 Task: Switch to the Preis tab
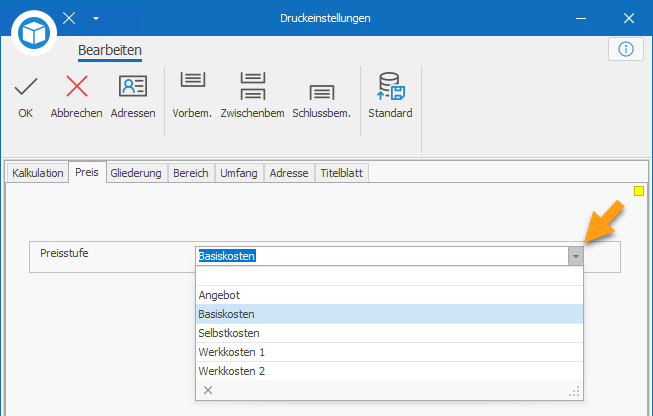click(87, 172)
